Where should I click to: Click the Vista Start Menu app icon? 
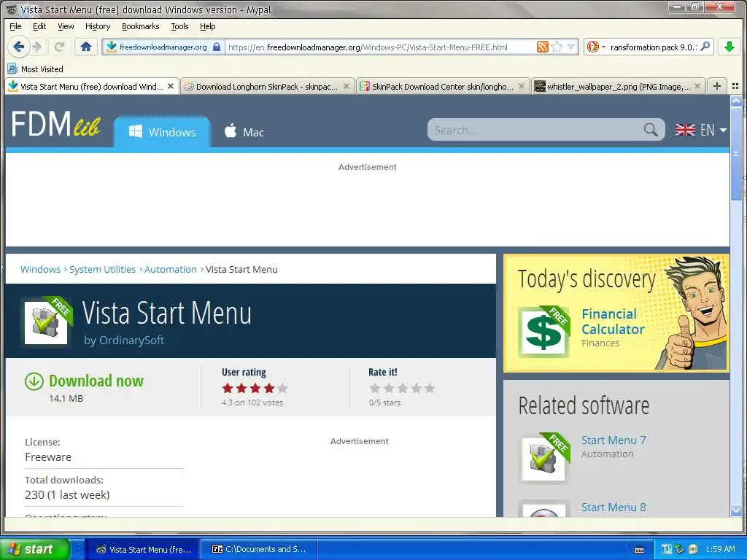click(x=46, y=322)
